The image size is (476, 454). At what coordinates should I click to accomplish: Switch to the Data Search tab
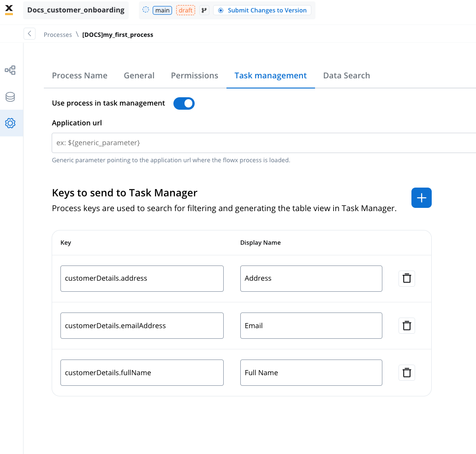point(346,76)
